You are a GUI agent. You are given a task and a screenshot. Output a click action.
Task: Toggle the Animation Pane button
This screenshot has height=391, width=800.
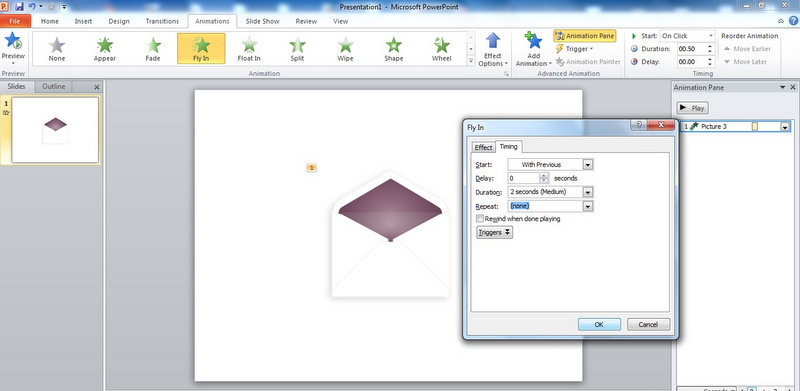(x=585, y=36)
